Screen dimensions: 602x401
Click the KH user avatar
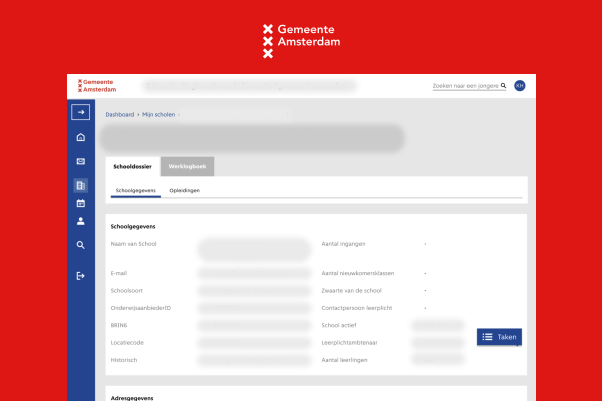(x=519, y=86)
